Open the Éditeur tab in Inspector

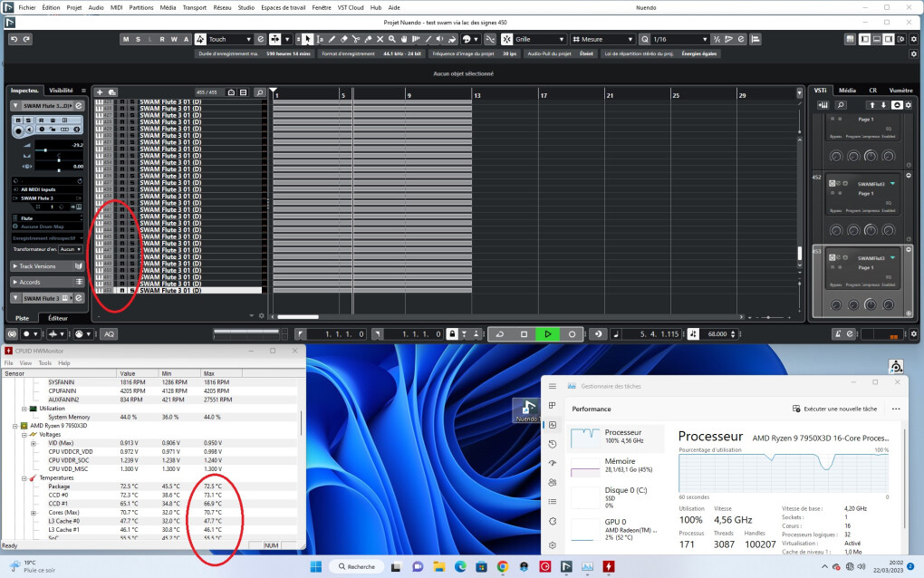coord(58,318)
